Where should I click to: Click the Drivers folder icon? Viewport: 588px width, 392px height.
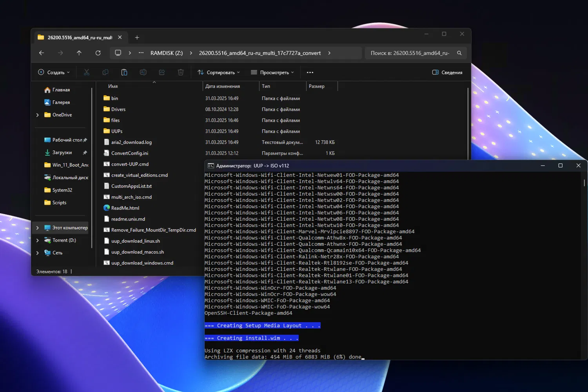click(x=107, y=109)
